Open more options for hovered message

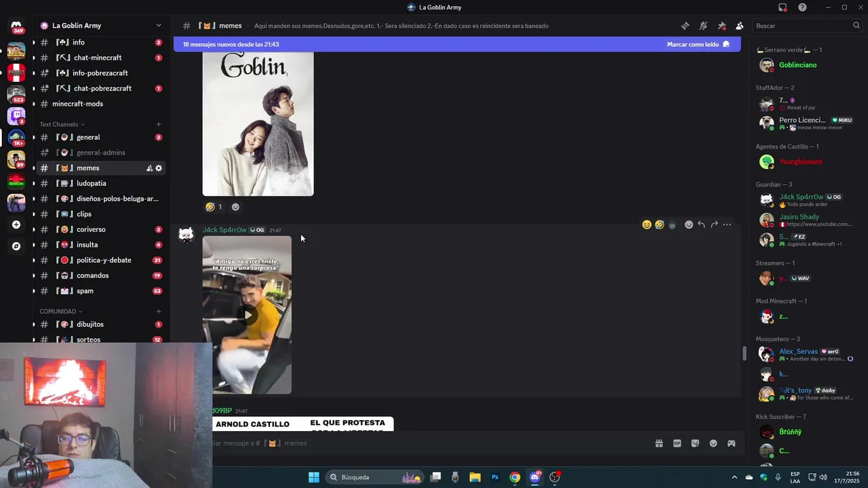(727, 224)
